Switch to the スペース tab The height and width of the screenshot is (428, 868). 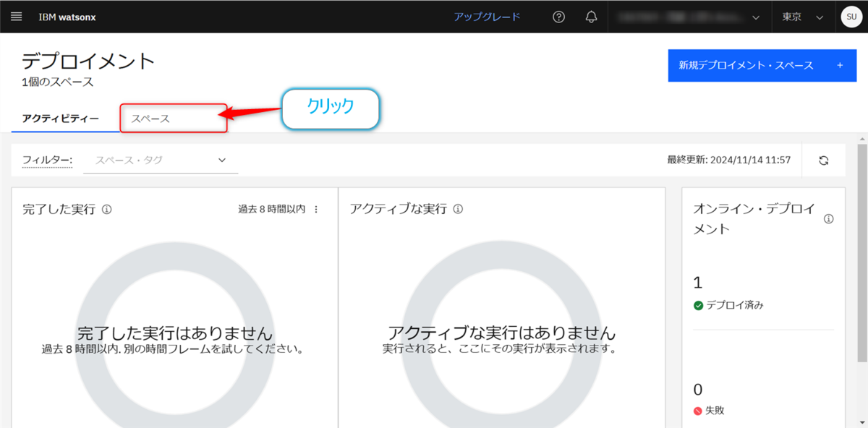click(x=174, y=118)
